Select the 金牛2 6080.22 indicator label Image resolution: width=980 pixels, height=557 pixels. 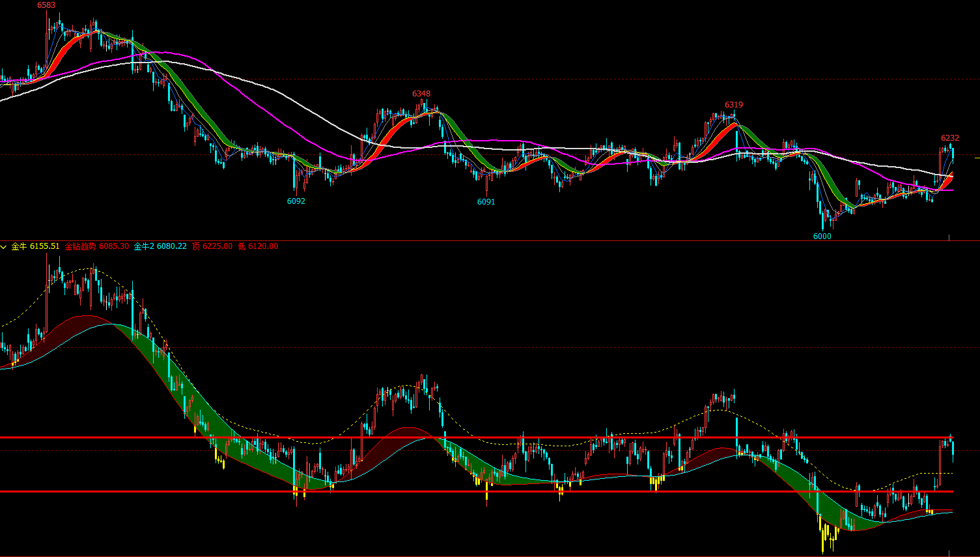pyautogui.click(x=160, y=246)
